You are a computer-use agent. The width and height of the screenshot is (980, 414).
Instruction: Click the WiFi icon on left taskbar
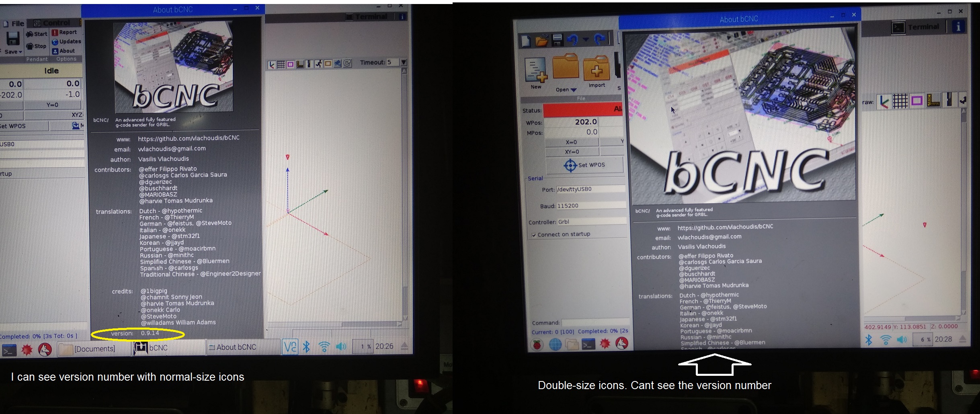click(324, 346)
